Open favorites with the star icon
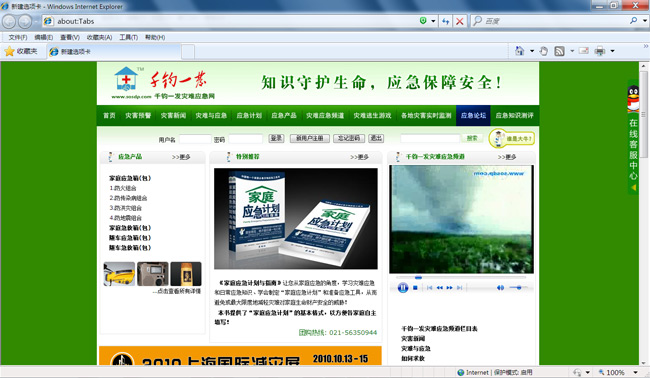The image size is (650, 378). tap(10, 51)
